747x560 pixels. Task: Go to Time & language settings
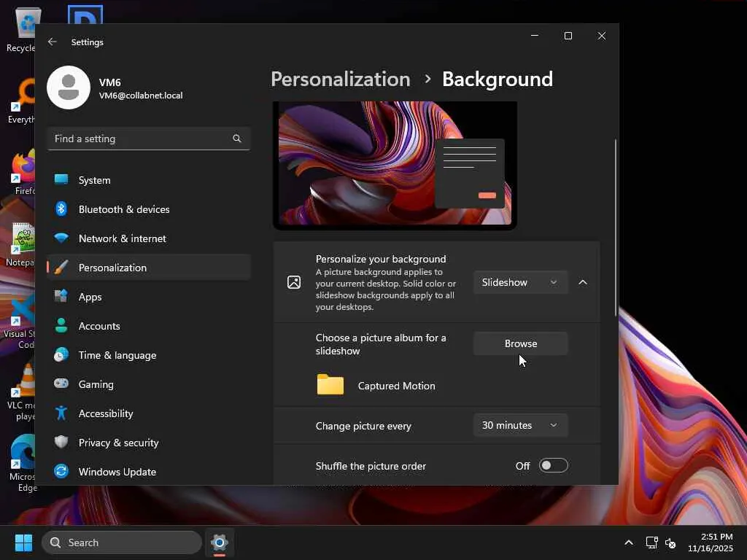(117, 355)
